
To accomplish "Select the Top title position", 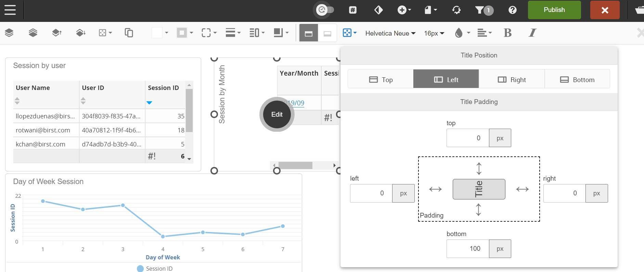I will (x=381, y=79).
